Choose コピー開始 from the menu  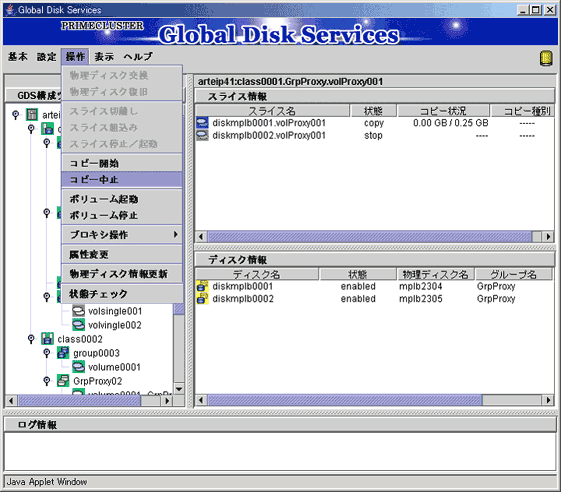122,164
